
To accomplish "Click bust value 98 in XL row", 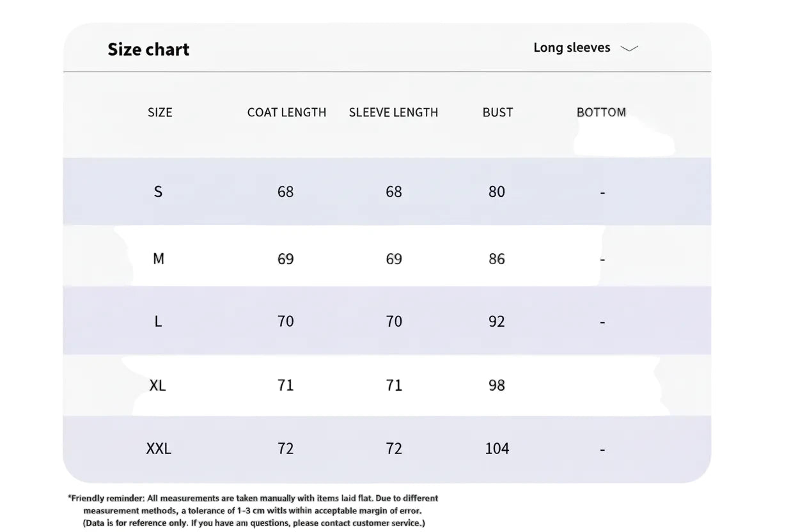I will pos(497,386).
